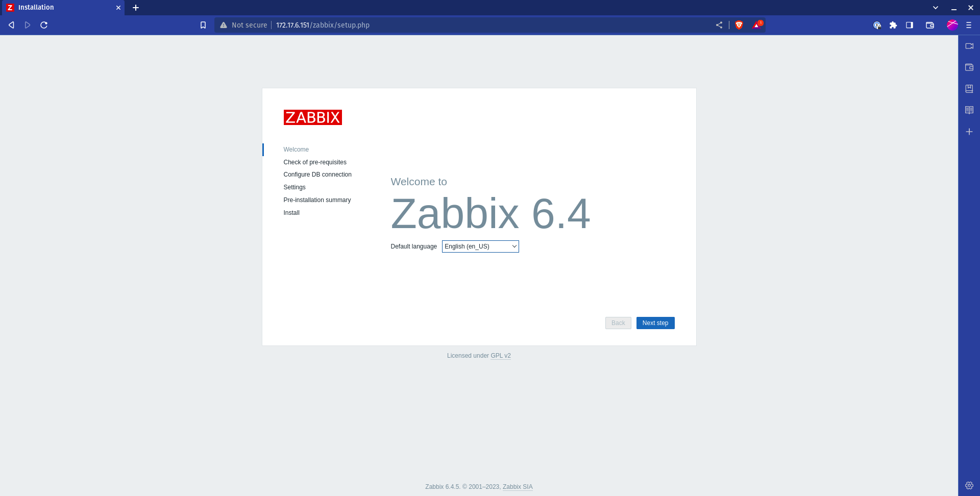Open the GPL v2 license link

point(501,356)
